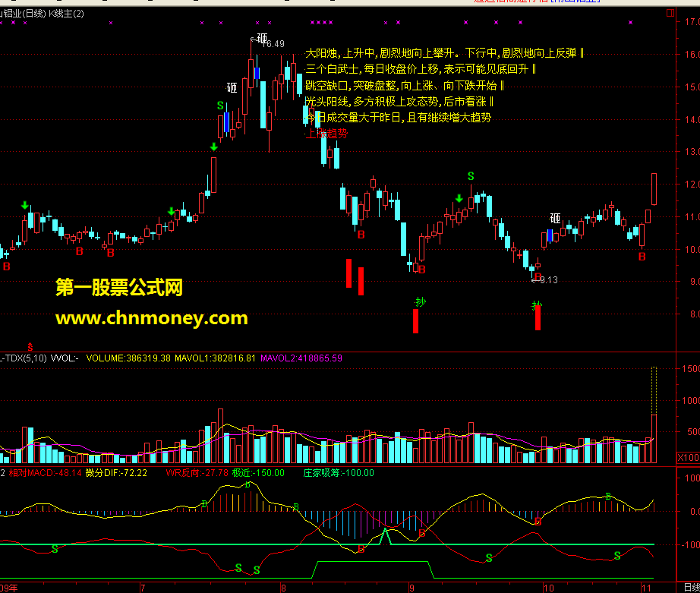
Task: Click the green S sell signal at mid-September peak
Action: tap(471, 176)
